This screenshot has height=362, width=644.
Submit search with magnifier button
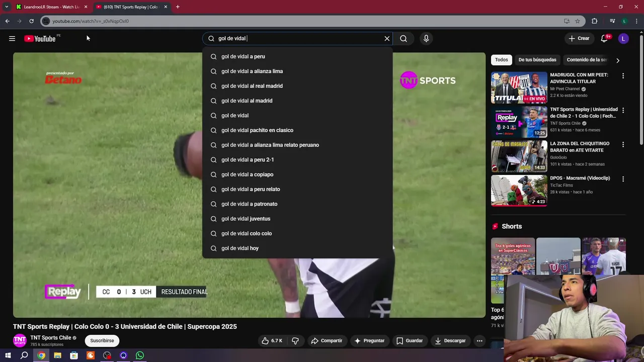click(x=404, y=38)
